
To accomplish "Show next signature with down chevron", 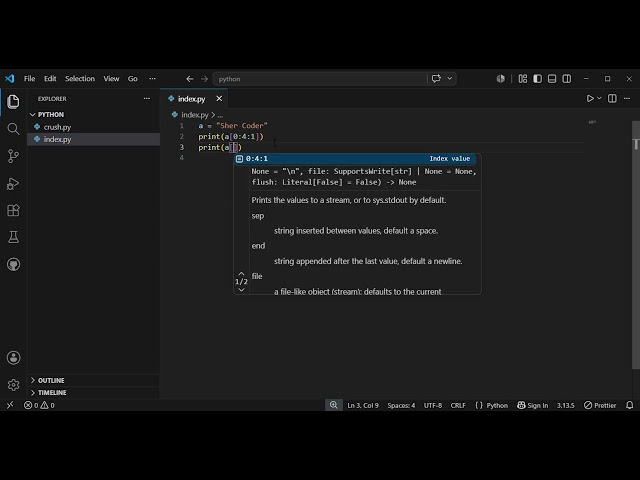I will [241, 290].
